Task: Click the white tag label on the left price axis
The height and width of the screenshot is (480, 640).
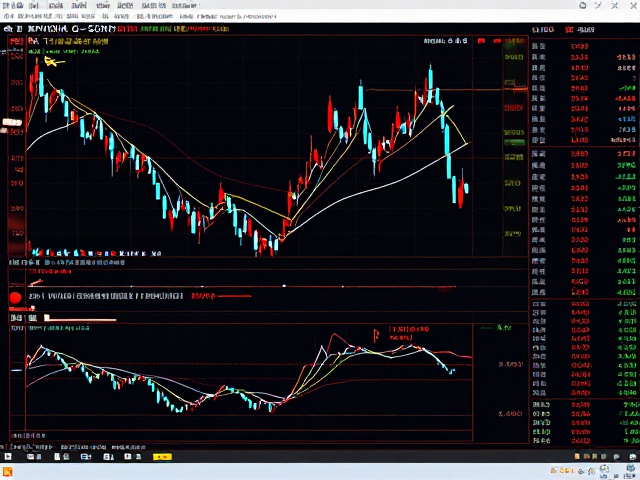Action: coord(12,122)
